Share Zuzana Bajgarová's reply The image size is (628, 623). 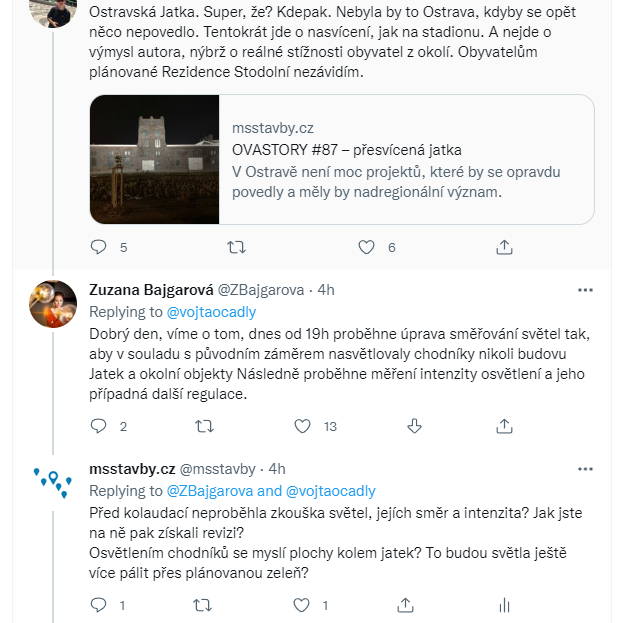point(504,426)
